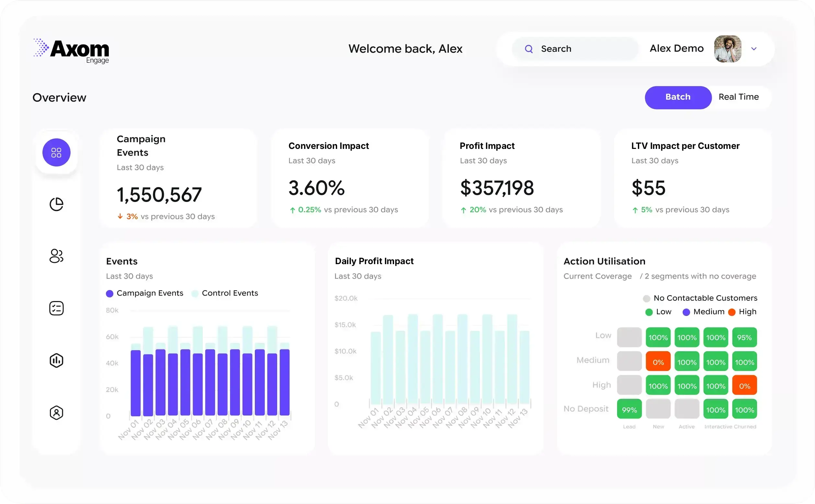815x504 pixels.
Task: Switch to Batch mode
Action: [x=678, y=97]
